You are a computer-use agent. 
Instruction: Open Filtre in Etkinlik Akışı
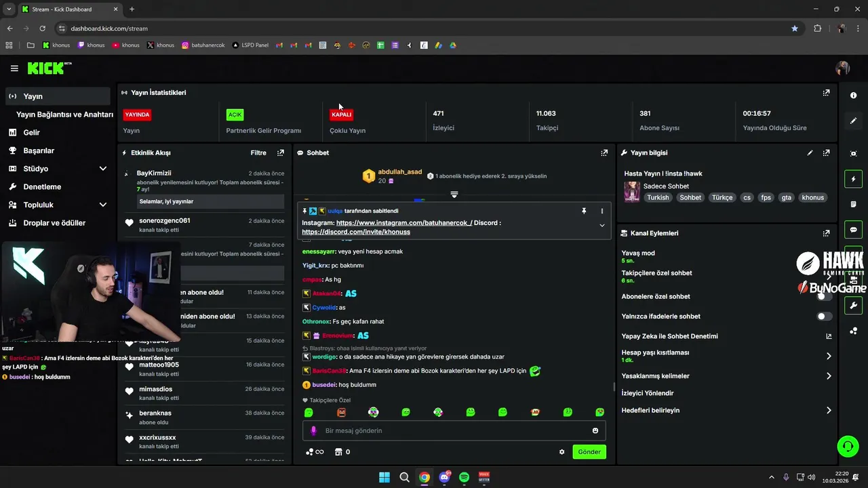258,153
